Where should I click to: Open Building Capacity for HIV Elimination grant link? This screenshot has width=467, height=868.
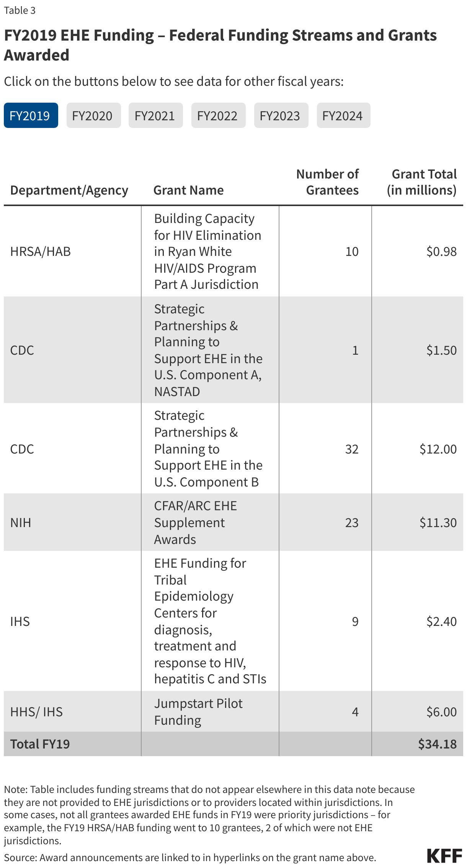(207, 251)
